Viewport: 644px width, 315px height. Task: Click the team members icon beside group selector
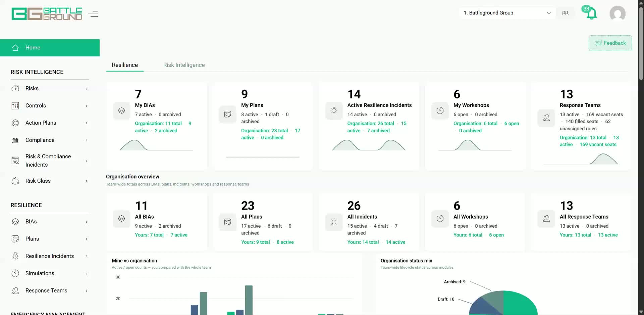tap(565, 13)
